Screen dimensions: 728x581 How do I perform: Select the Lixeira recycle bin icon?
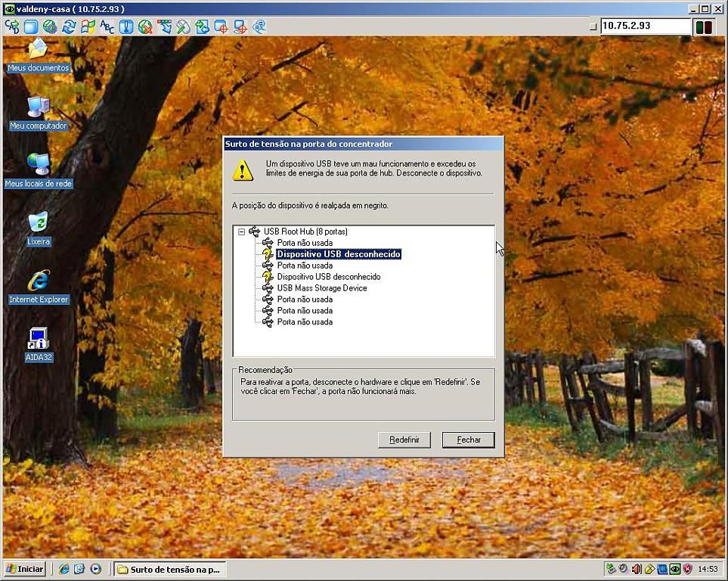[x=38, y=228]
